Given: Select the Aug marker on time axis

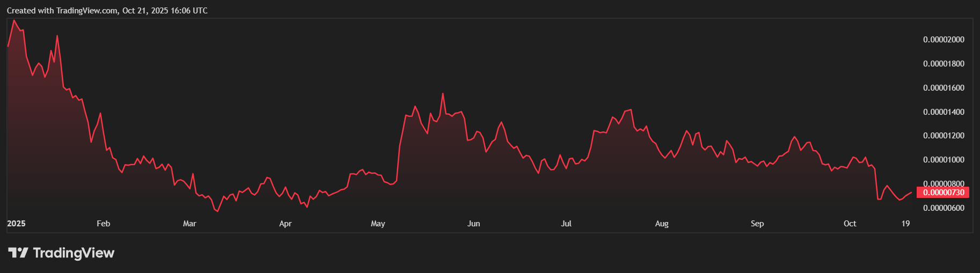Looking at the screenshot, I should [662, 224].
